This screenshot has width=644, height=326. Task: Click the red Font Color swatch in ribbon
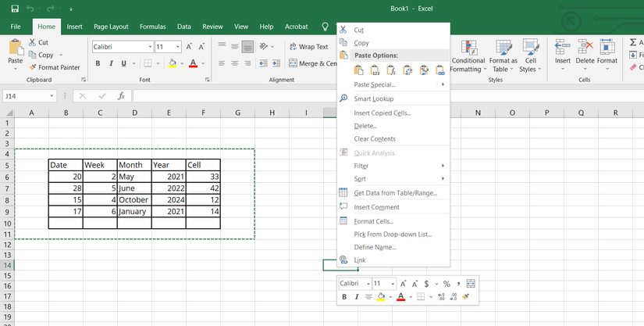point(193,63)
